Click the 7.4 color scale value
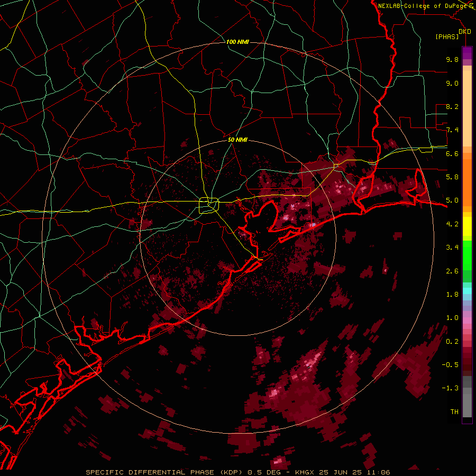The height and width of the screenshot is (476, 476). click(x=452, y=130)
